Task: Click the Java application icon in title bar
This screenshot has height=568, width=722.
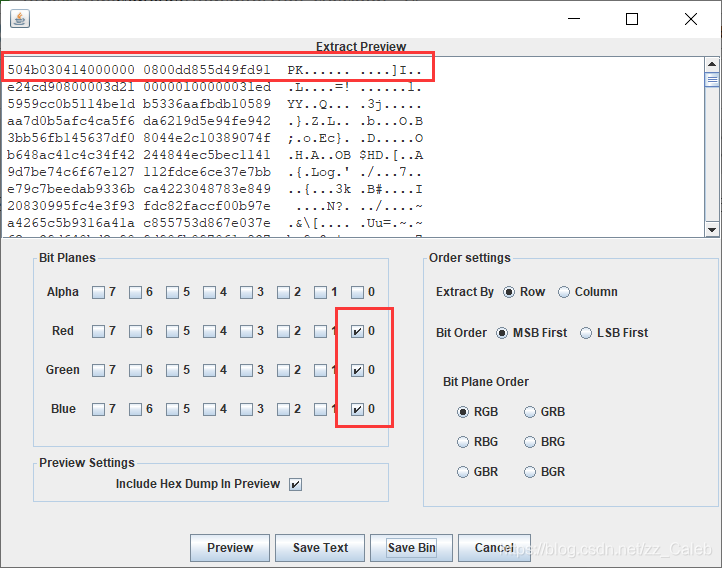Action: [20, 19]
